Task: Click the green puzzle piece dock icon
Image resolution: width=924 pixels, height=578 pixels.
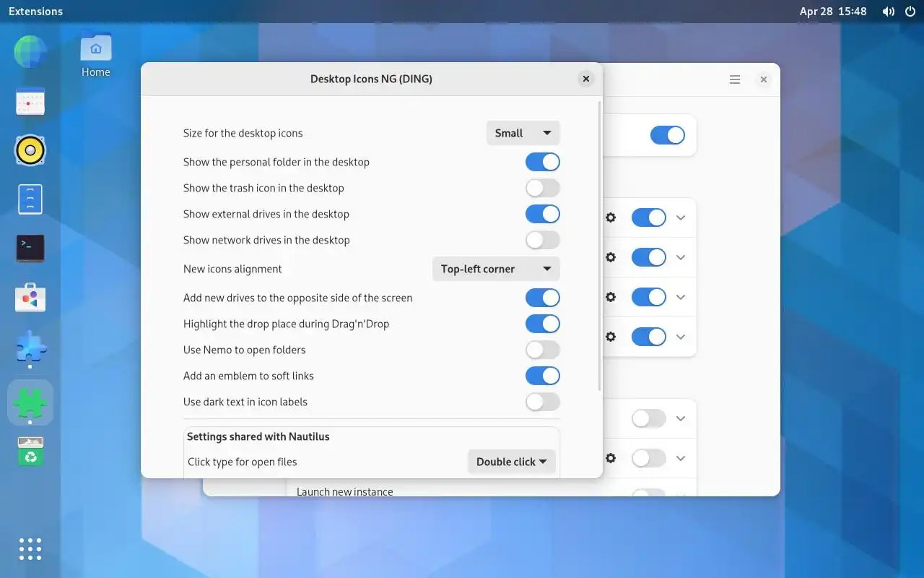Action: coord(30,402)
